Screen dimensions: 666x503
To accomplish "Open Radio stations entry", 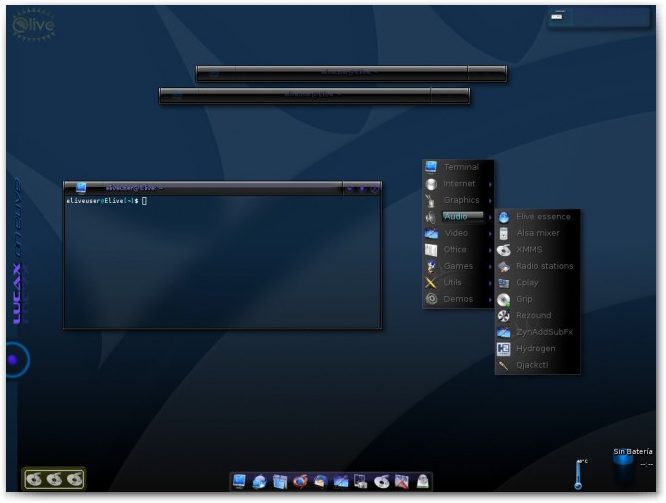I will click(x=544, y=266).
